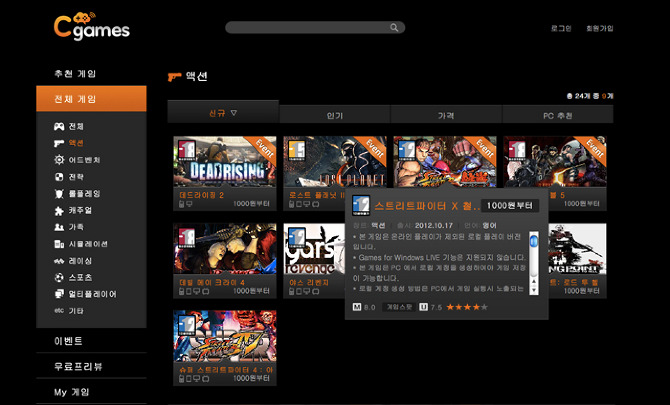
Task: Click the 2012.10.17 release date text
Action: point(433,226)
